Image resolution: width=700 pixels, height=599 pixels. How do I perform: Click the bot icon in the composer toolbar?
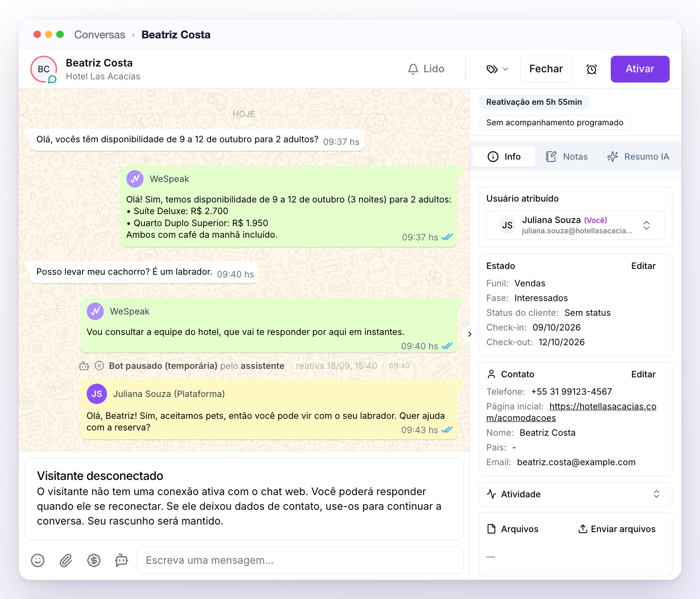click(121, 560)
